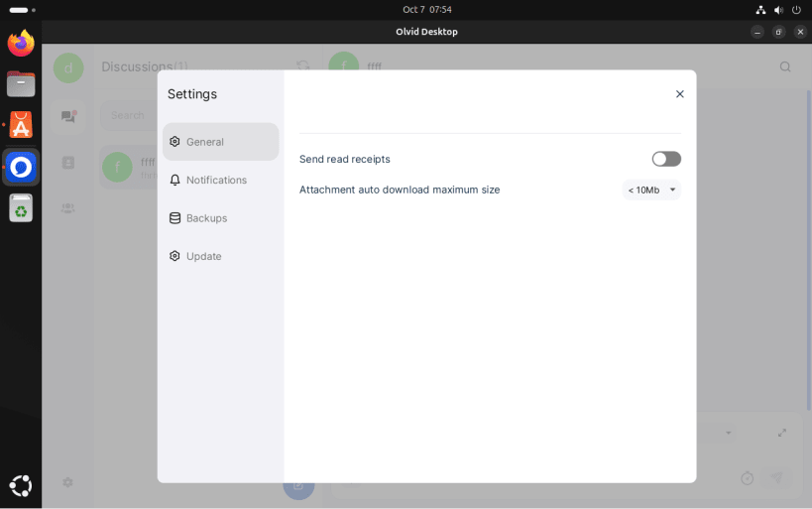
Task: Open the Update settings section
Action: [x=221, y=256]
